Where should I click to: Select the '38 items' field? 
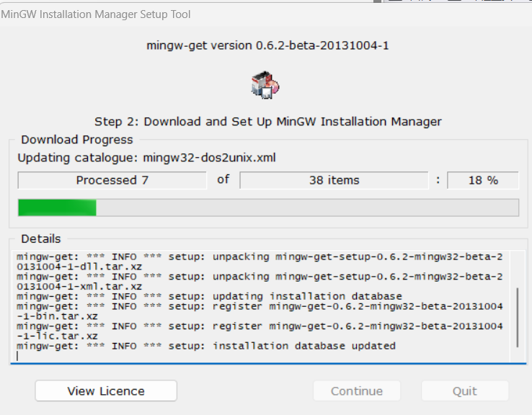[334, 180]
